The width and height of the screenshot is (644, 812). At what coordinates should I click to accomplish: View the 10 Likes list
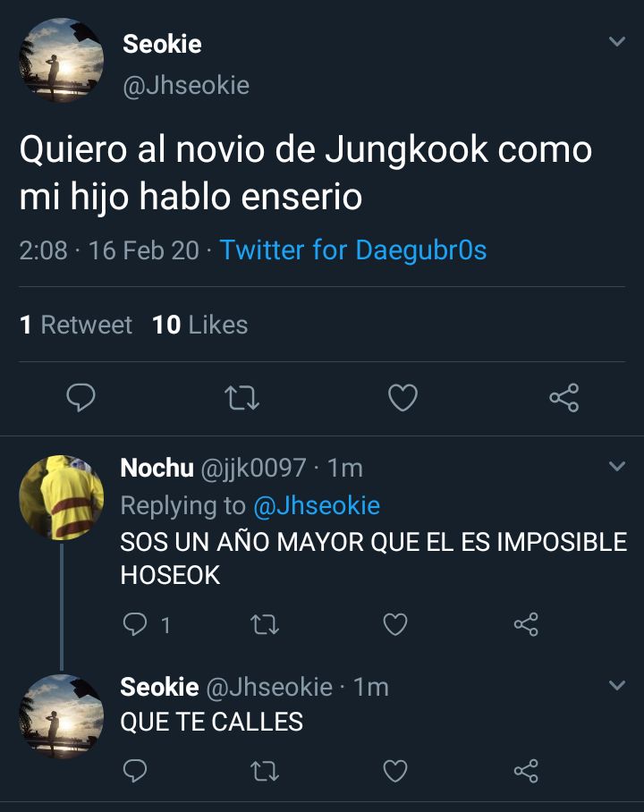[200, 325]
